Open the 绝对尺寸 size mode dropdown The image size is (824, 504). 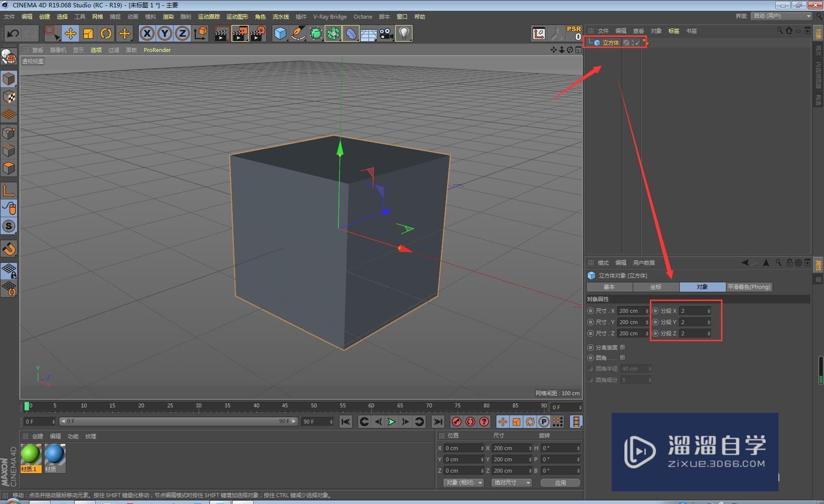point(511,483)
